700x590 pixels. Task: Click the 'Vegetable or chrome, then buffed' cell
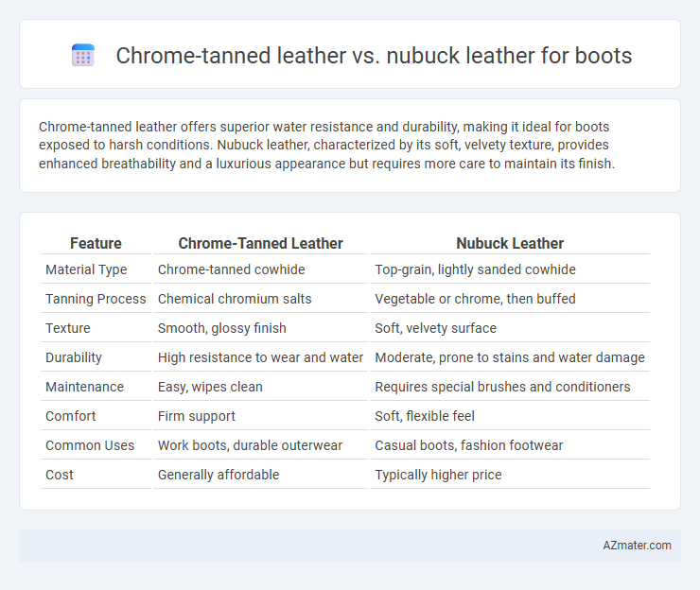tap(475, 299)
